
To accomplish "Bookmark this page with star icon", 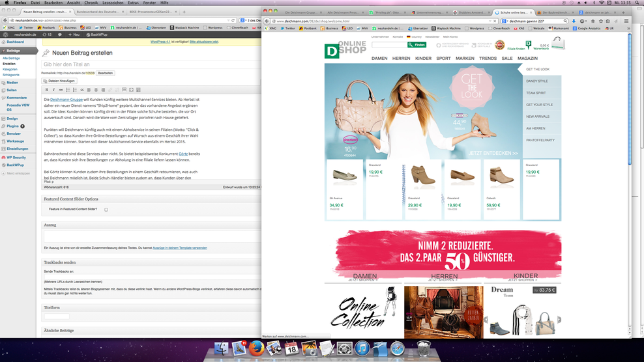I will 600,21.
